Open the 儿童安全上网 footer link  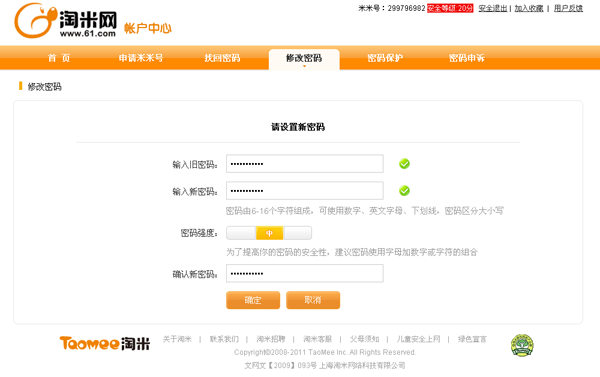(x=418, y=339)
